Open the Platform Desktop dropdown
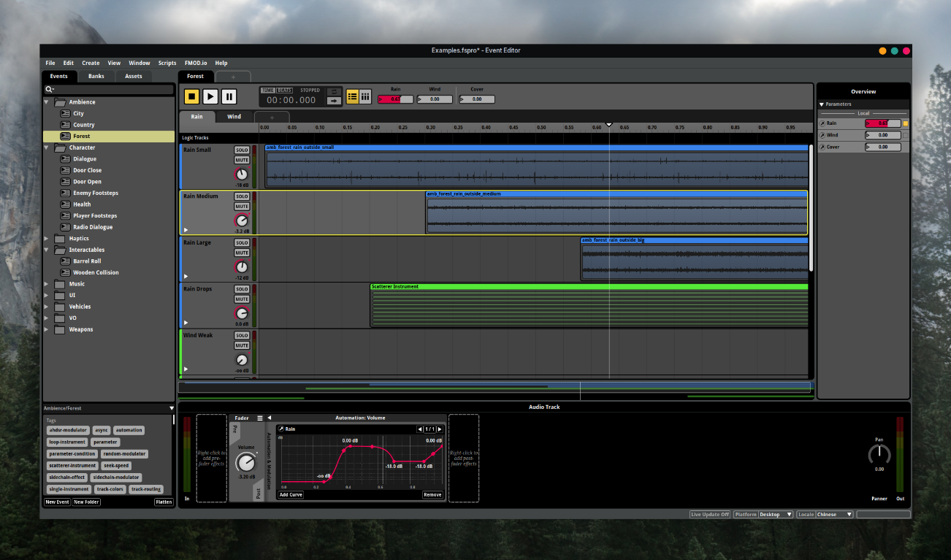Image resolution: width=951 pixels, height=560 pixels. click(775, 515)
